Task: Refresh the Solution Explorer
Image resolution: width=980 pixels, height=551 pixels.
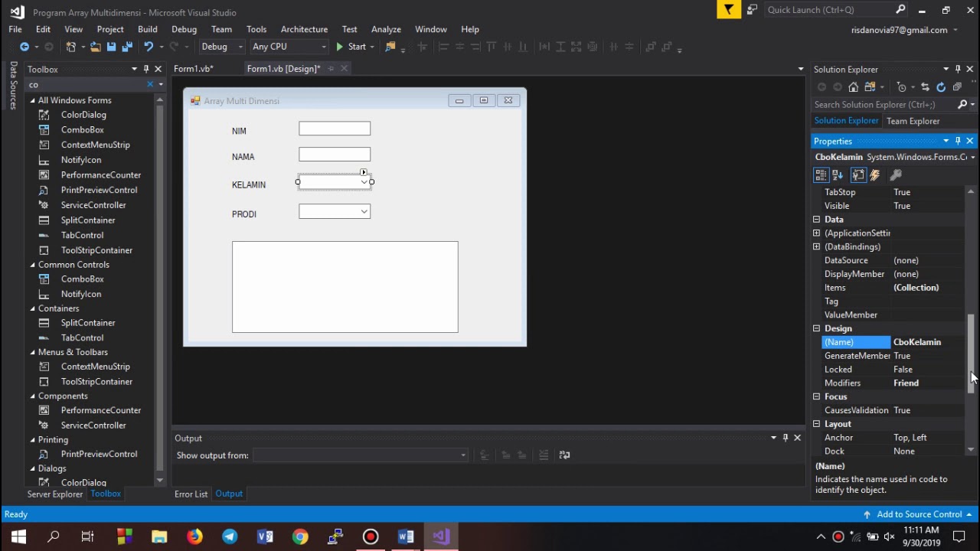Action: tap(941, 87)
